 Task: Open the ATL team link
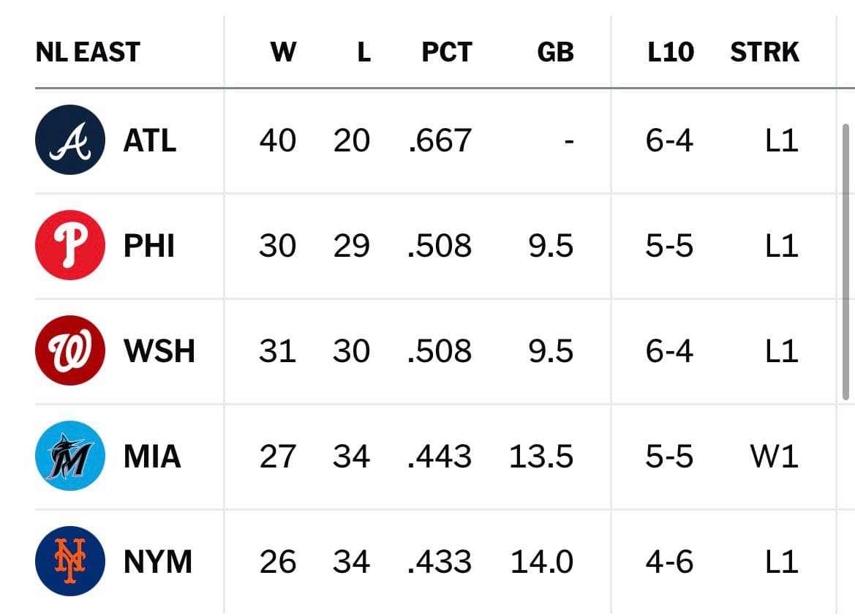(x=150, y=140)
